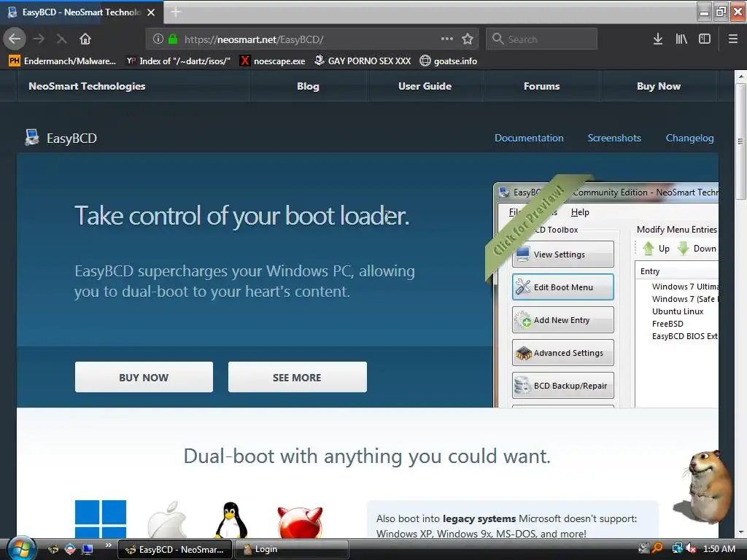Click the SEE MORE button
The image size is (747, 560).
pyautogui.click(x=298, y=377)
